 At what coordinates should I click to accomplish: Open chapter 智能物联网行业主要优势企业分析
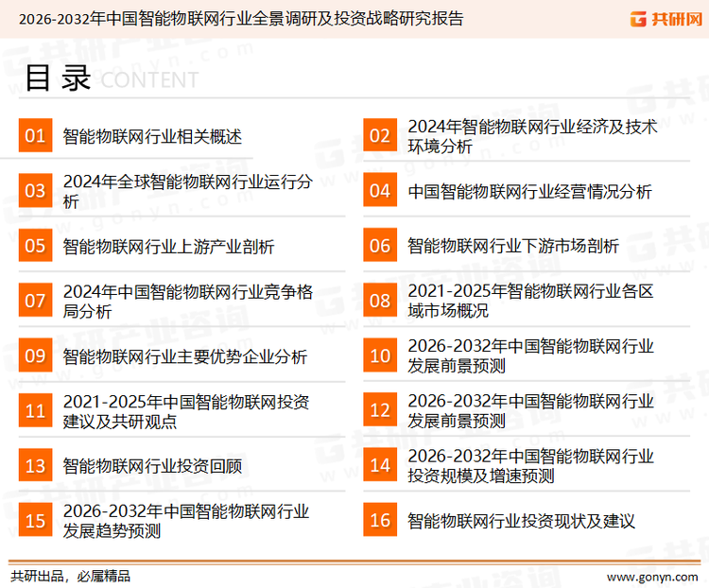185,356
